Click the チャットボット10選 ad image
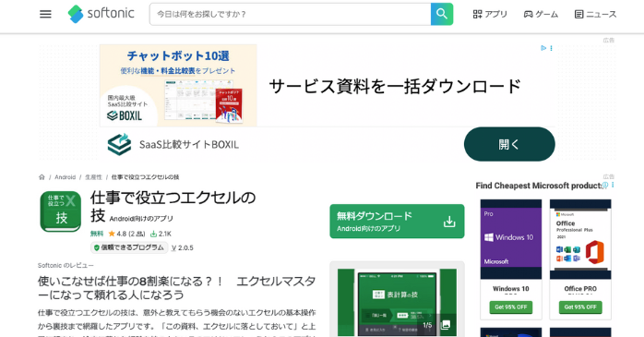 point(178,86)
